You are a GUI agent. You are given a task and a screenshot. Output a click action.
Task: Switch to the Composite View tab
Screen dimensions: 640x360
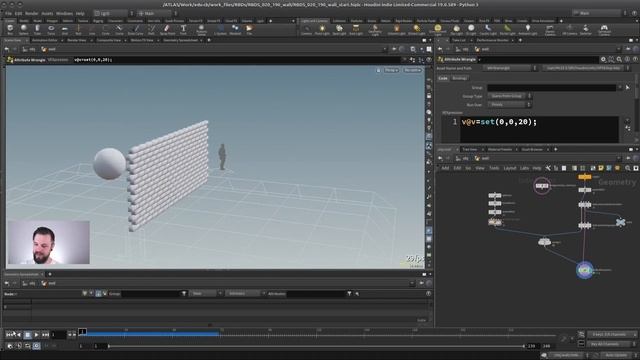click(109, 40)
